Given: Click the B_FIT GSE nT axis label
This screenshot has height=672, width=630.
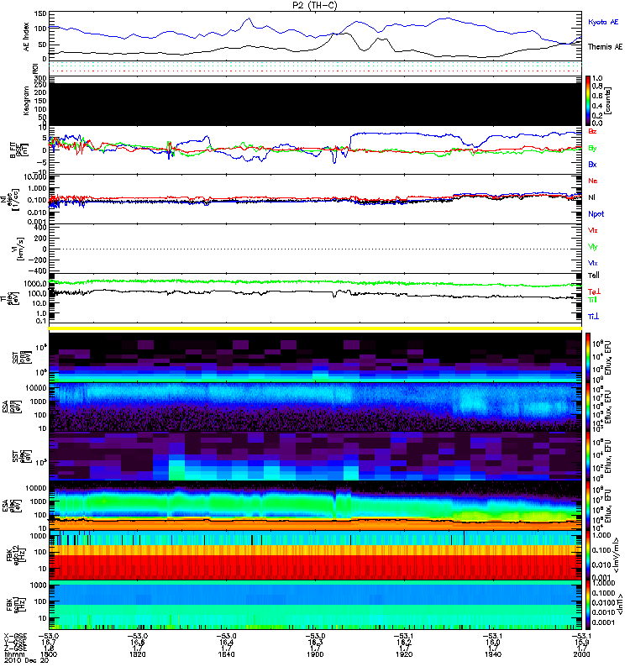Looking at the screenshot, I should [18, 150].
